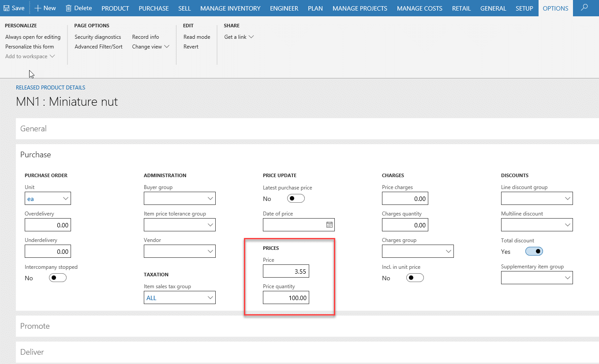Open the SETUP tab

[524, 8]
